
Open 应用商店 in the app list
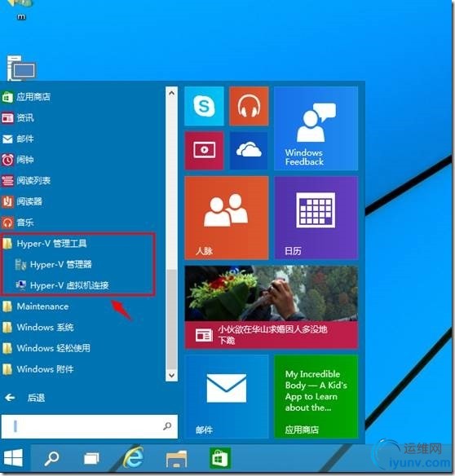tap(27, 97)
